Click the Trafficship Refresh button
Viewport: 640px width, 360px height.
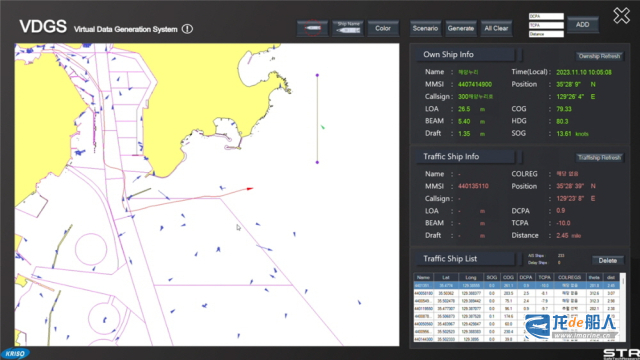(599, 158)
